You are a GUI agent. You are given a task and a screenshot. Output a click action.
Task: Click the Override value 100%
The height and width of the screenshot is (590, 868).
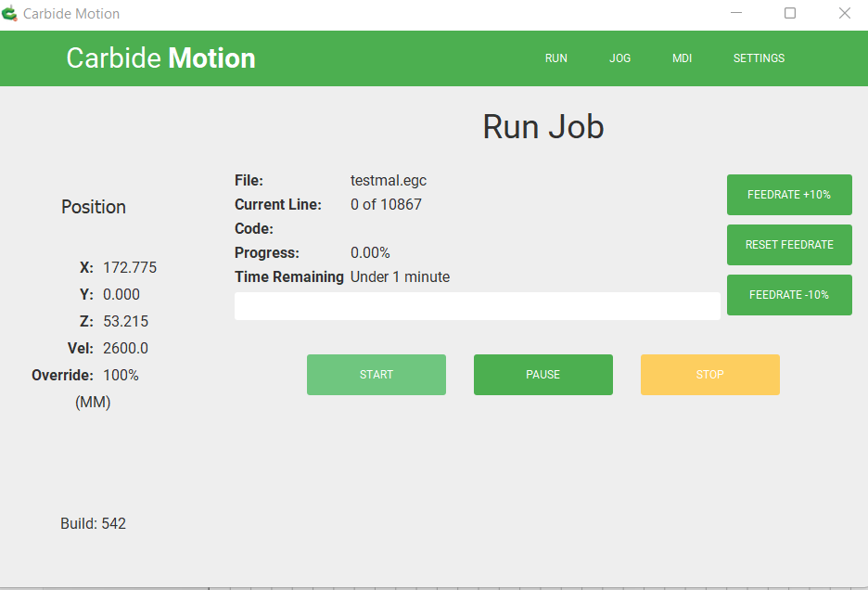(x=121, y=375)
